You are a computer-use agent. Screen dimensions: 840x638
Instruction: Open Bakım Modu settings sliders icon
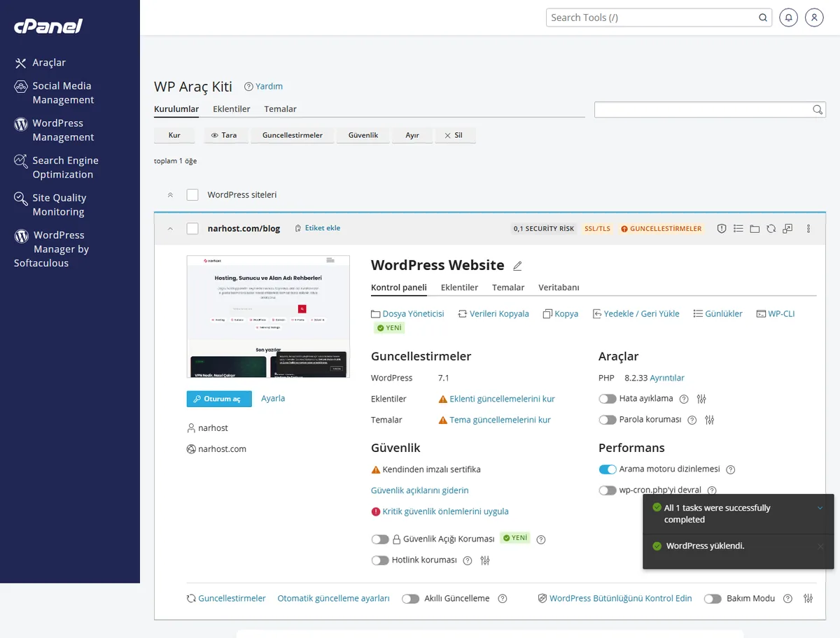coord(808,599)
